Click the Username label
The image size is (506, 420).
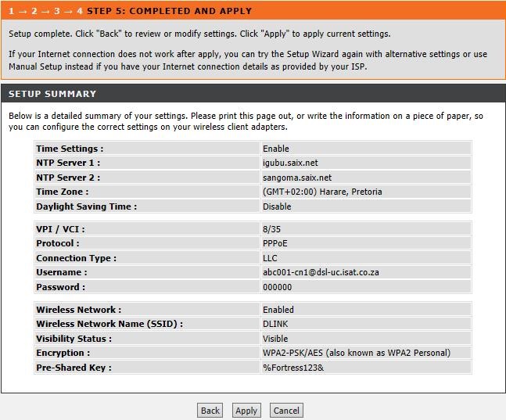[62, 272]
